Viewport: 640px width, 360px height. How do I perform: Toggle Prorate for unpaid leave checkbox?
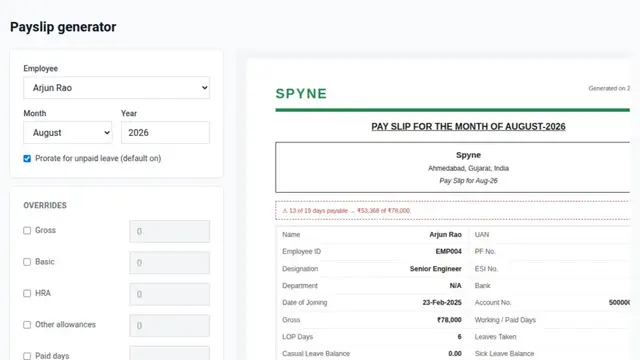click(x=27, y=158)
